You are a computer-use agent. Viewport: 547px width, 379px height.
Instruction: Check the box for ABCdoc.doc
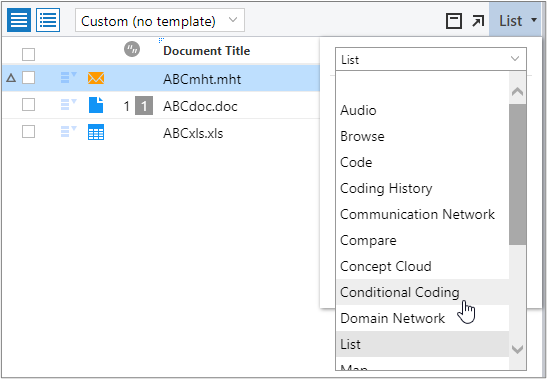pyautogui.click(x=29, y=104)
